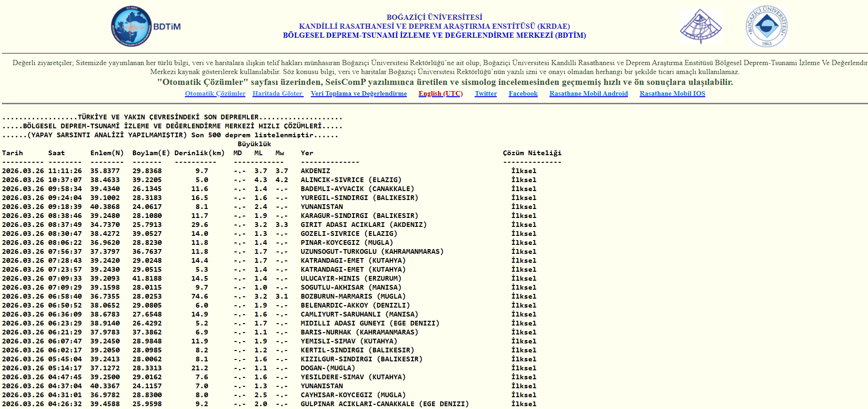Open the Twitter link

click(x=485, y=93)
